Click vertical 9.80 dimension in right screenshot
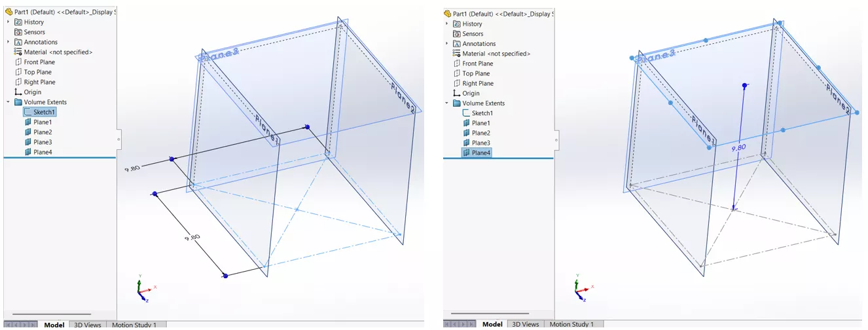Image resolution: width=868 pixels, height=330 pixels. (738, 148)
